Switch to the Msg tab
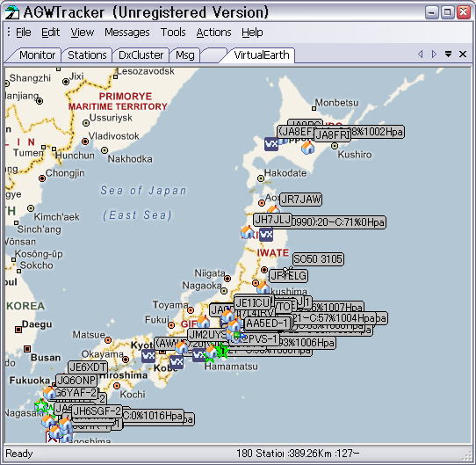476x465 pixels. pyautogui.click(x=185, y=55)
